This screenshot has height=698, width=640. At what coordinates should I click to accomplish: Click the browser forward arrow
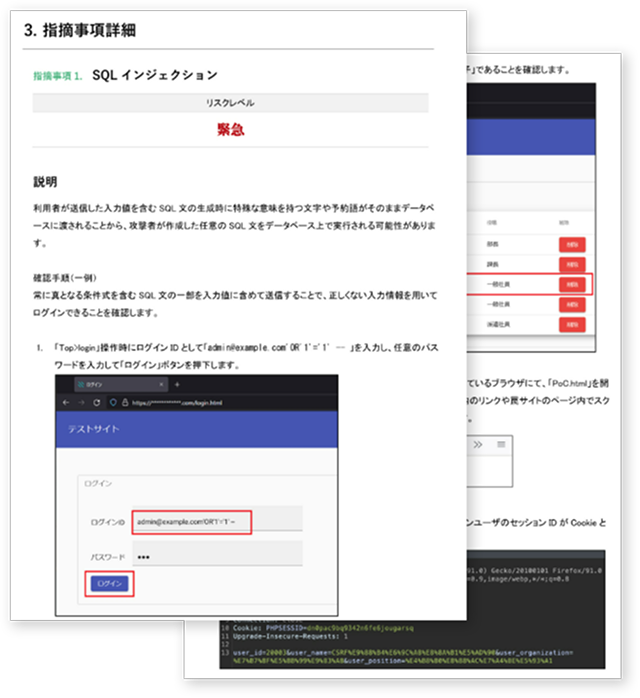[x=80, y=401]
